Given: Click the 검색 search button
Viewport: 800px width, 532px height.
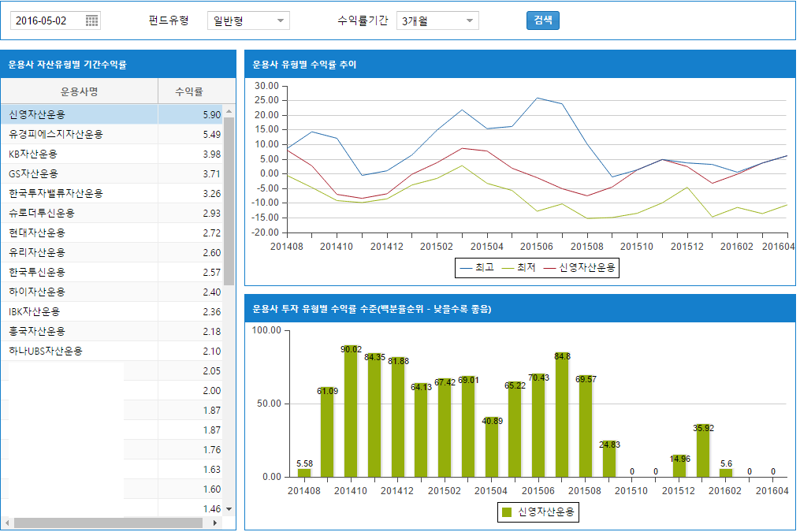Looking at the screenshot, I should (x=542, y=20).
